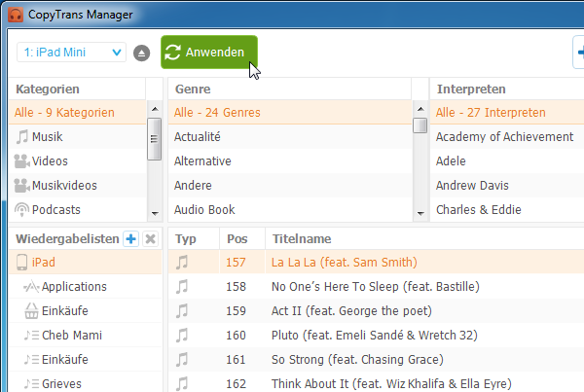Image resolution: width=584 pixels, height=392 pixels.
Task: Click the Genre list scroll down arrow
Action: pyautogui.click(x=420, y=214)
